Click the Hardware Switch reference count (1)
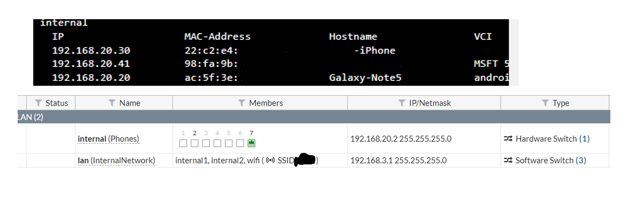The width and height of the screenshot is (644, 197). coord(584,139)
